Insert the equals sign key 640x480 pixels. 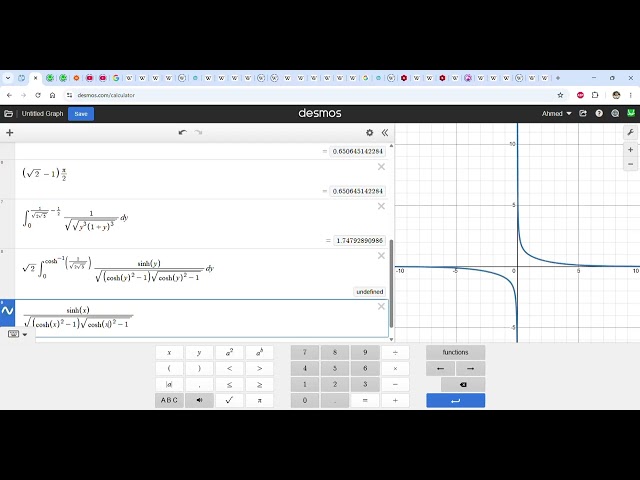tap(365, 400)
